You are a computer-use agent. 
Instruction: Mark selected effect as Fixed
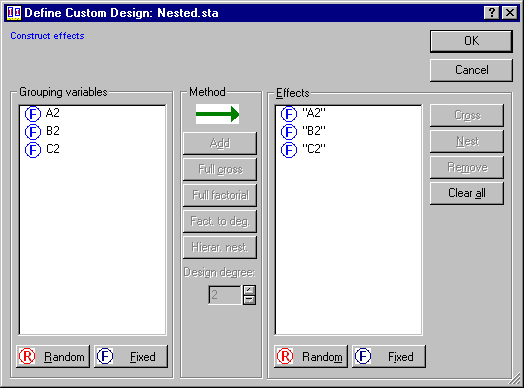(389, 357)
